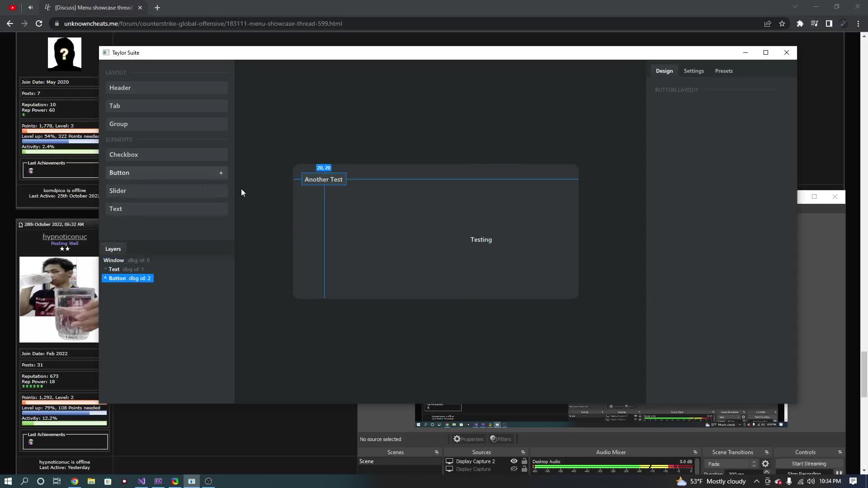
Task: Open Visual Studio from taskbar
Action: (142, 481)
